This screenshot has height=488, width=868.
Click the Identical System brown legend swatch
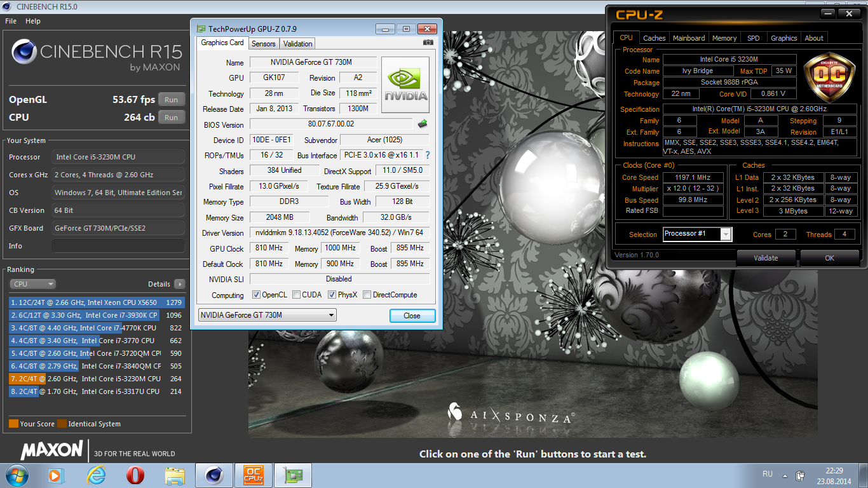(62, 424)
